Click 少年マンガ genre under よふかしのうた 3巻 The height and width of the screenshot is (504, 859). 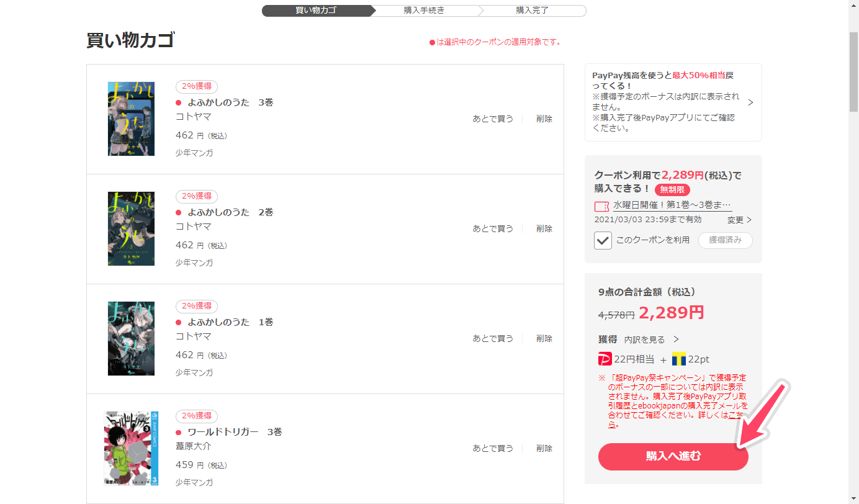[194, 153]
